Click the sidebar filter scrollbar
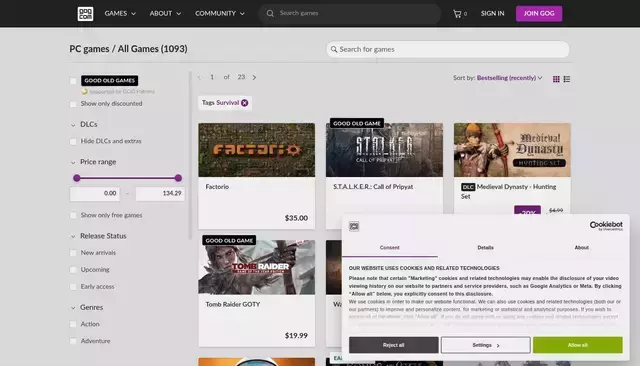 (x=190, y=155)
